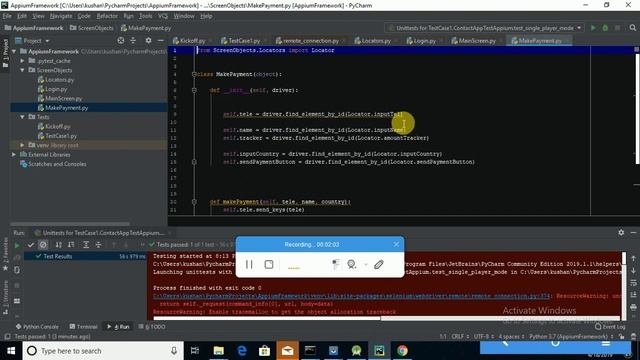Expand the .pytest_cache folder

22,61
